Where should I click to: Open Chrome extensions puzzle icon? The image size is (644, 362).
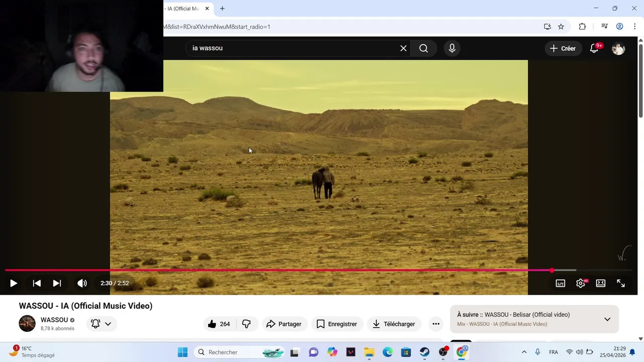pyautogui.click(x=583, y=27)
